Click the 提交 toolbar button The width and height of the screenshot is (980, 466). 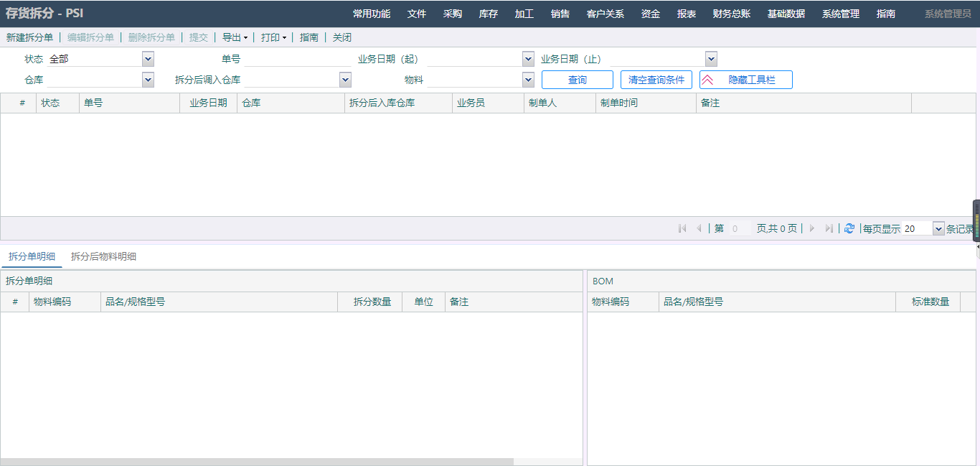pyautogui.click(x=199, y=37)
